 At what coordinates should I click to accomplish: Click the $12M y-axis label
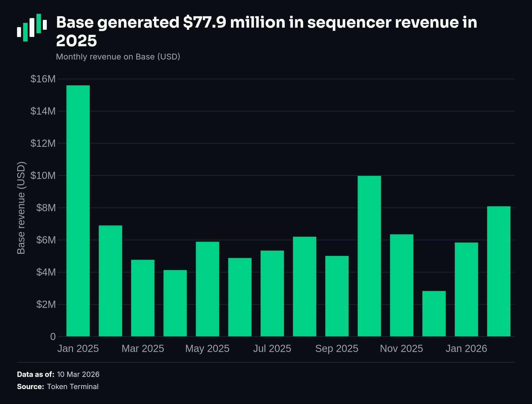pos(43,143)
